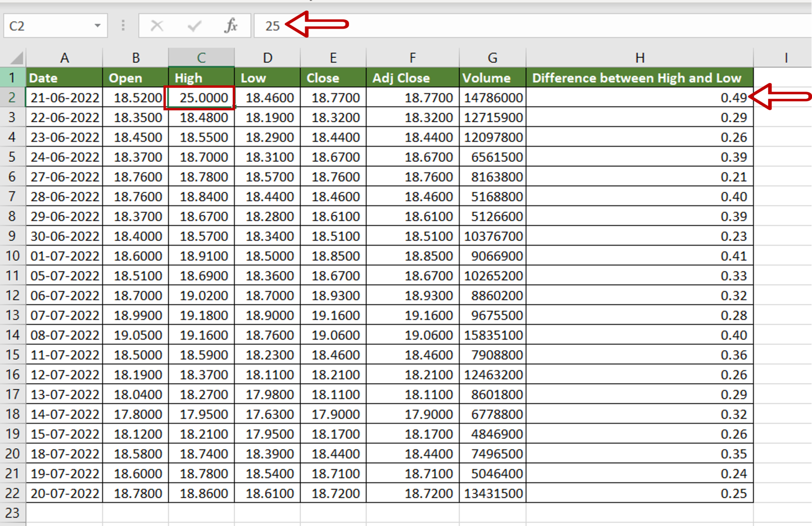Select the Adj Close value 18.7700 in row 2
The height and width of the screenshot is (526, 812).
[x=412, y=97]
